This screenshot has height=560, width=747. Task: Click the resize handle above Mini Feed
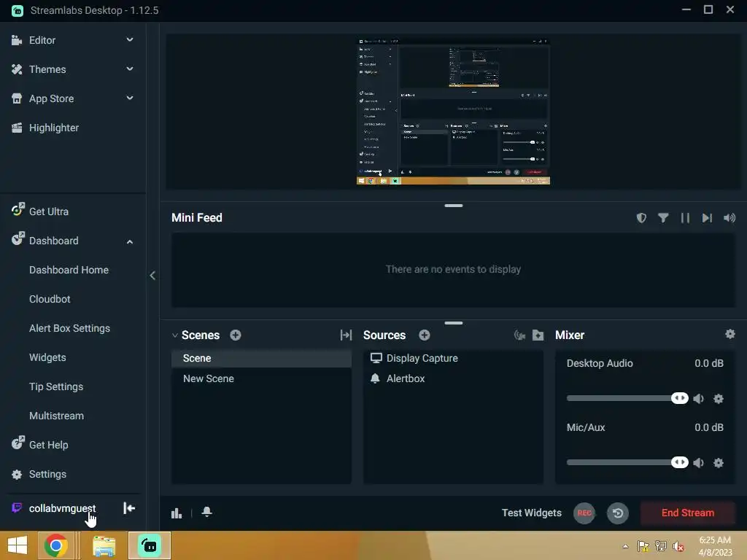pyautogui.click(x=453, y=206)
